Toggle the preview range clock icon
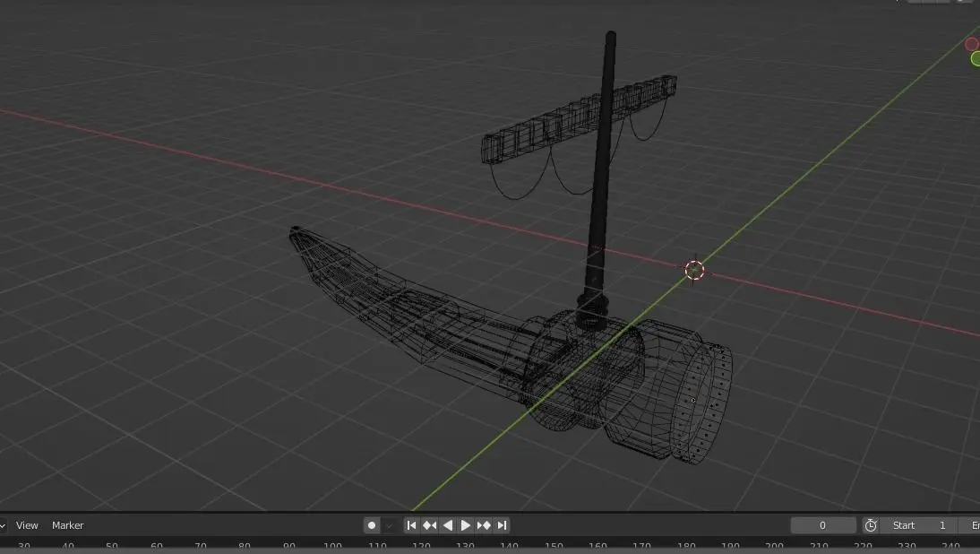 tap(871, 525)
